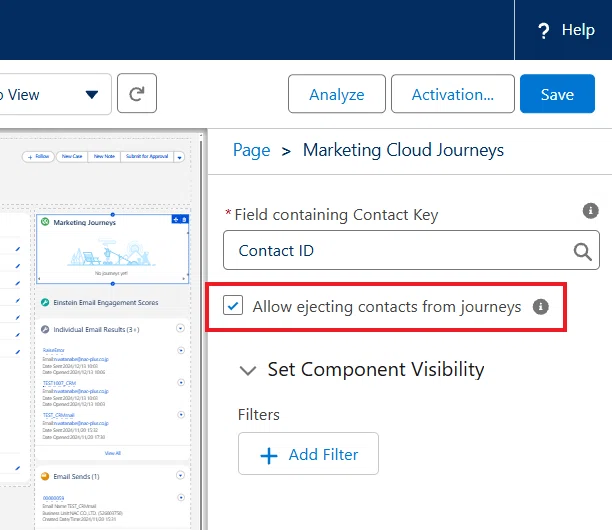Viewport: 612px width, 530px height.
Task: Delete the Marketing Journeys component
Action: [x=184, y=220]
